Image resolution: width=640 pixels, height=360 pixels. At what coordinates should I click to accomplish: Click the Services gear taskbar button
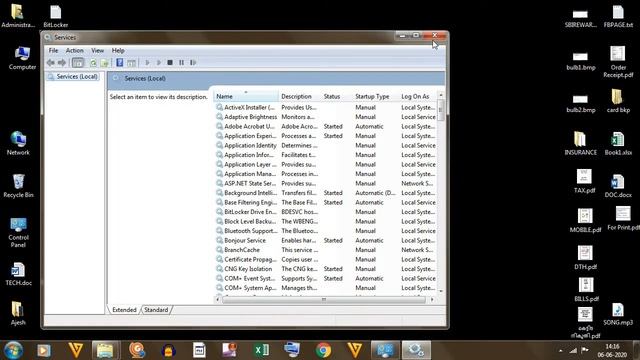[416, 350]
